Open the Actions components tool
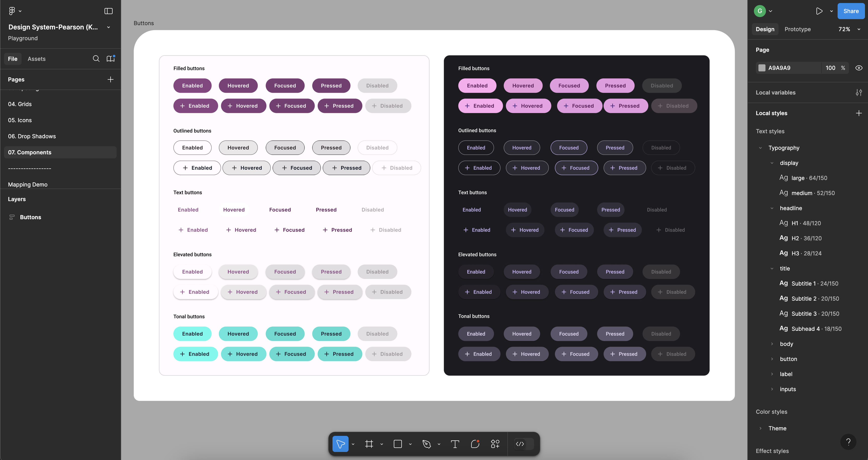Image resolution: width=868 pixels, height=460 pixels. [495, 444]
